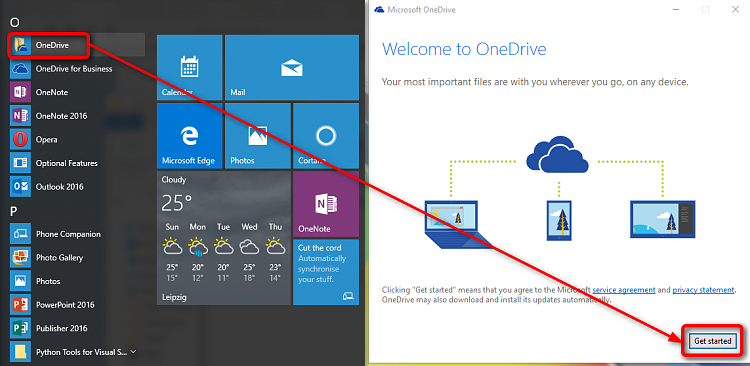The height and width of the screenshot is (366, 750).
Task: Click the Welcome to OneDrive heading
Action: tap(464, 49)
